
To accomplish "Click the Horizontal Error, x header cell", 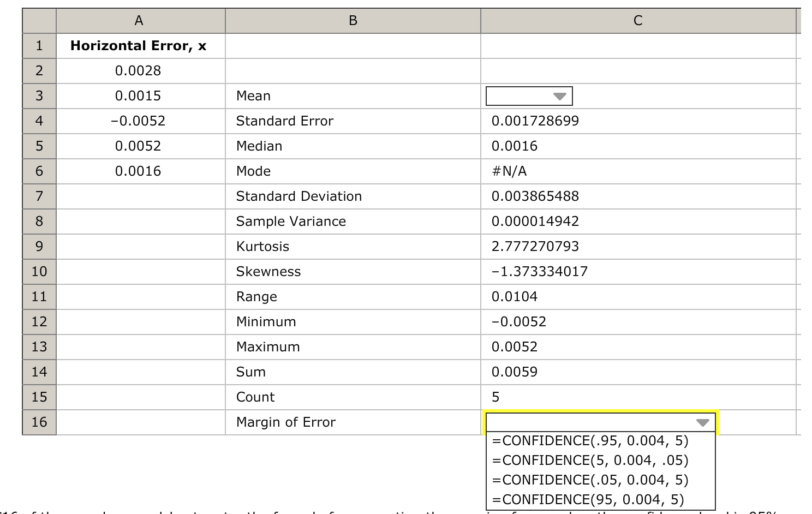I will [x=139, y=46].
